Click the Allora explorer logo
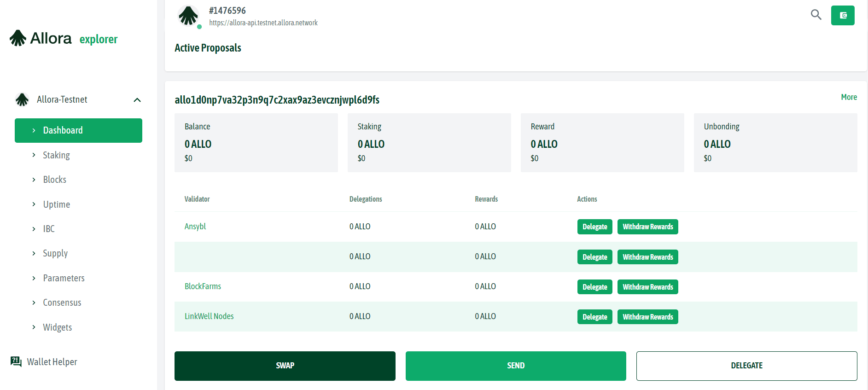 pos(64,38)
